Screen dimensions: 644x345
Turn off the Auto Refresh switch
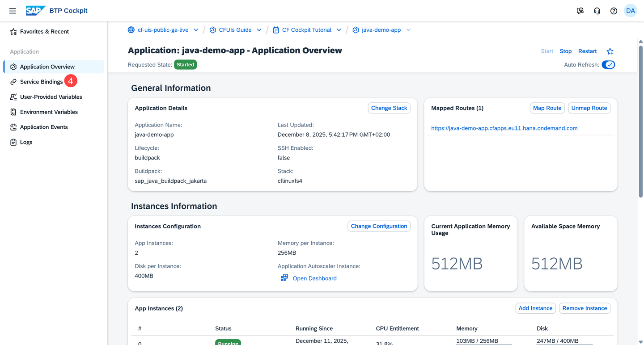pos(608,65)
